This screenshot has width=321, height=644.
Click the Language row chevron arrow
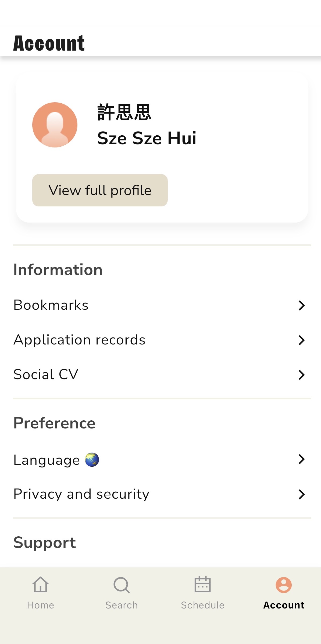pyautogui.click(x=302, y=459)
